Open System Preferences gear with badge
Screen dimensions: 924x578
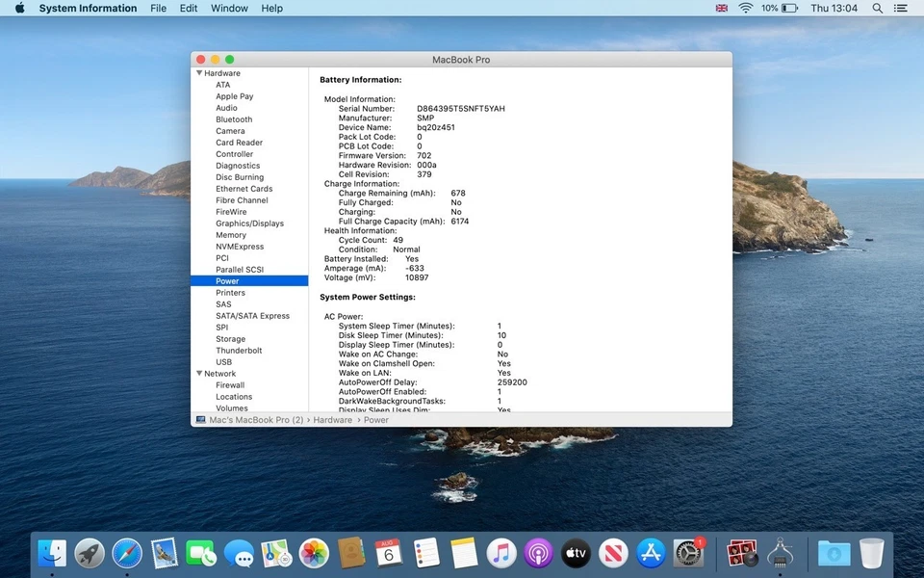688,554
